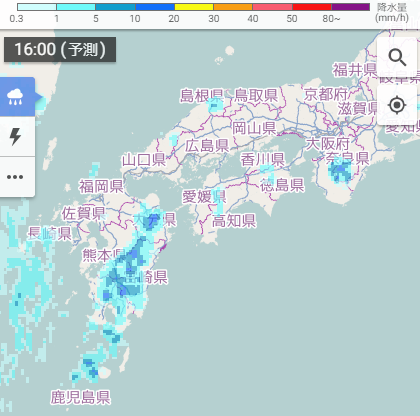The height and width of the screenshot is (416, 420).
Task: Center map on current location icon
Action: 397,105
